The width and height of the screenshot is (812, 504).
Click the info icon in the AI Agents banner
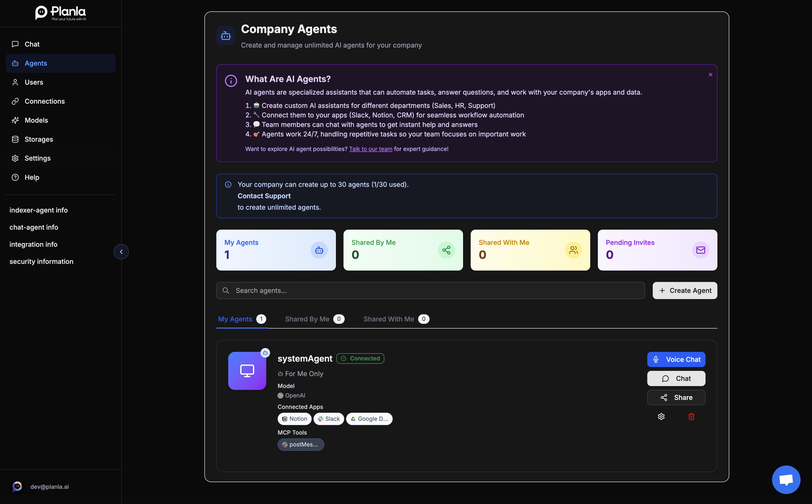[231, 81]
